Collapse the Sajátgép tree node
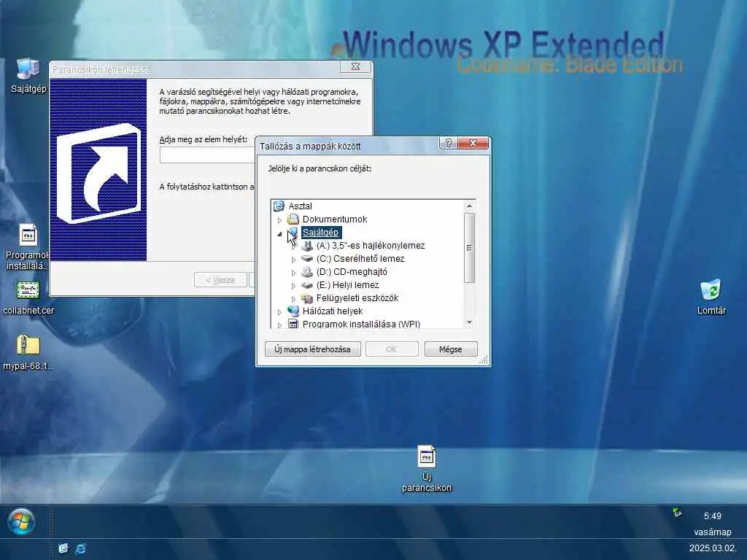The height and width of the screenshot is (560, 747). tap(279, 233)
